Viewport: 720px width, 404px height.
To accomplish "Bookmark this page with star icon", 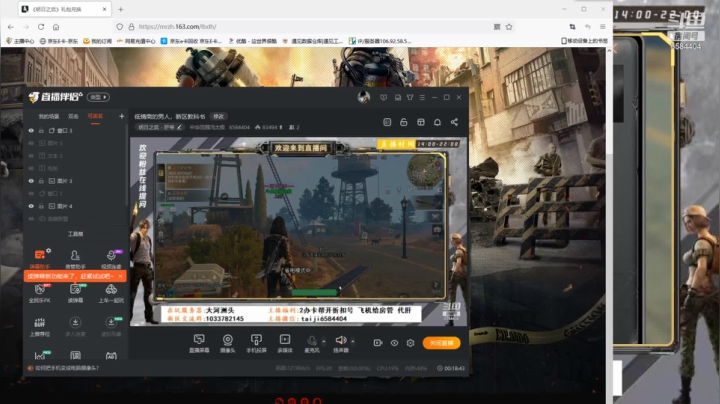I will [509, 27].
